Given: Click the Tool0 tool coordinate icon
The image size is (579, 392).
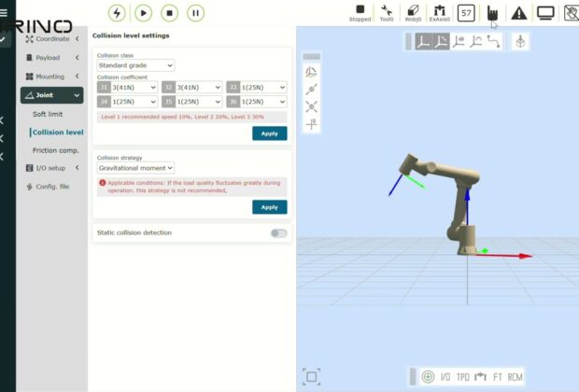Looking at the screenshot, I should 387,12.
